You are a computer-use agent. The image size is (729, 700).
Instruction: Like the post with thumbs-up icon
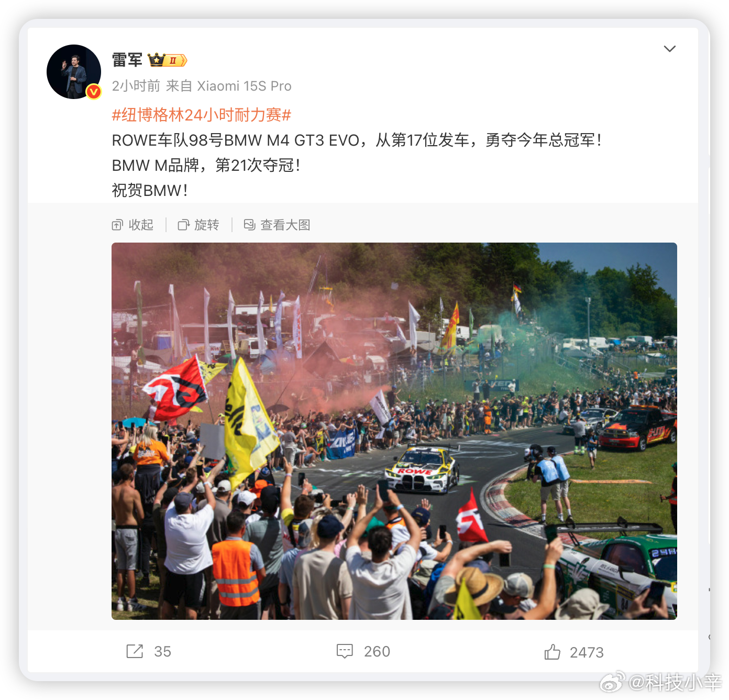tap(552, 652)
